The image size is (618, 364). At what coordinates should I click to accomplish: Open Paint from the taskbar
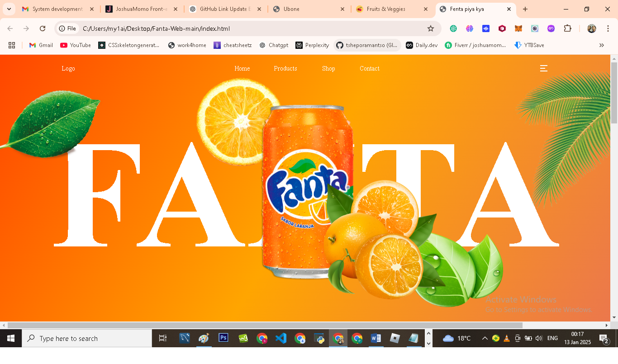pos(204,338)
